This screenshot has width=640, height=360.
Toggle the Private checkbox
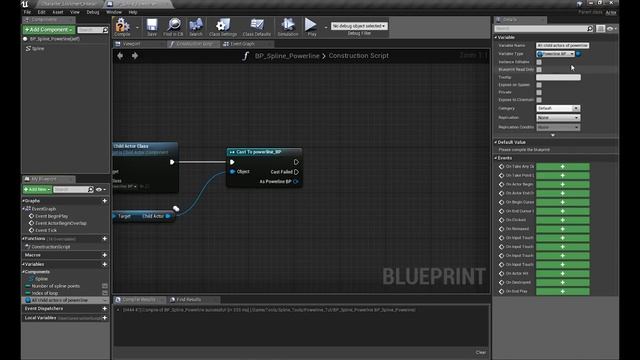click(539, 92)
